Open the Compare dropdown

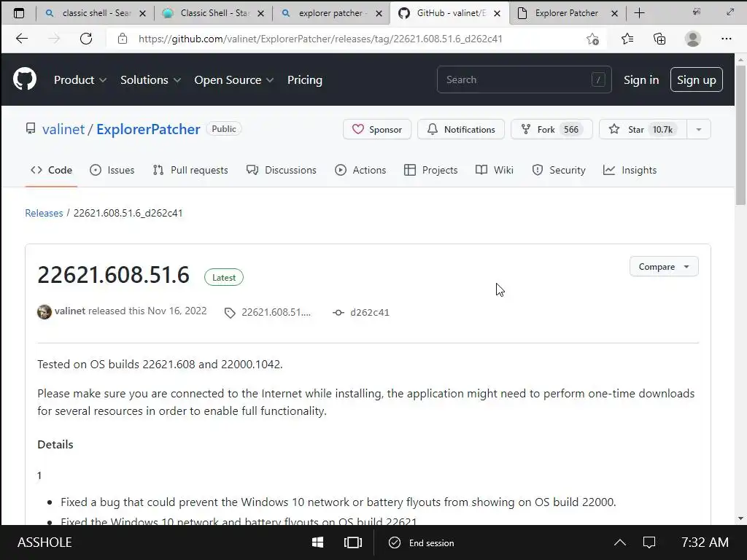click(664, 267)
